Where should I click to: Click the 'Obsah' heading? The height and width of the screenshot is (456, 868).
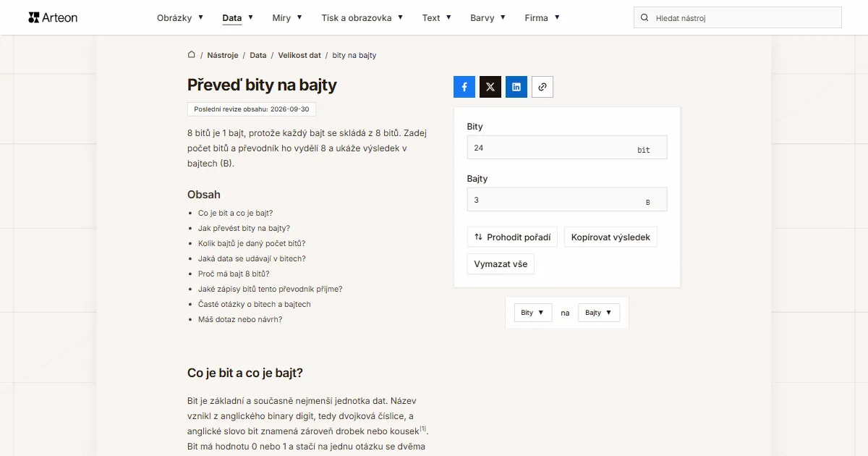pyautogui.click(x=204, y=195)
